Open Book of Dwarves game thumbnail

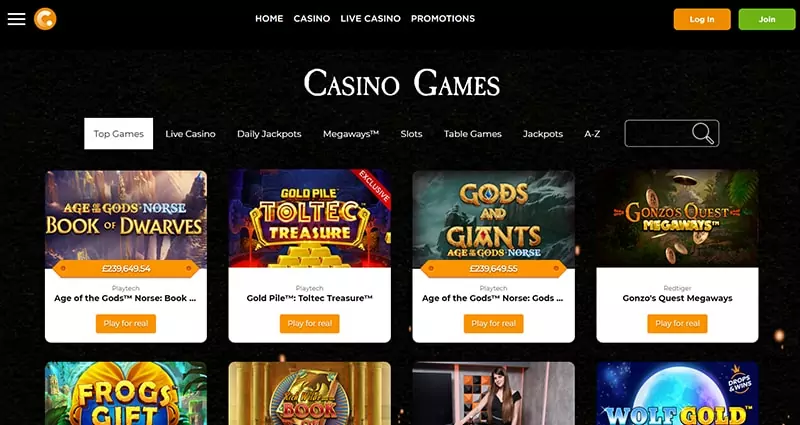coord(126,219)
